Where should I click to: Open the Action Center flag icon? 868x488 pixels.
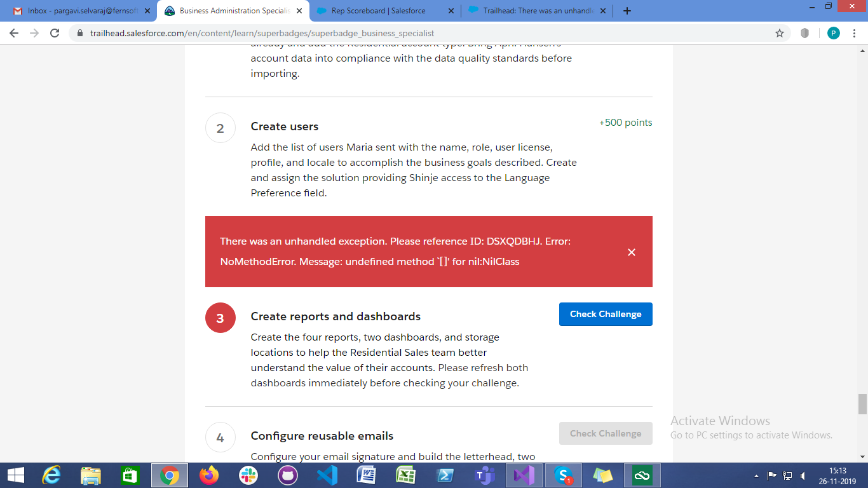pos(772,475)
